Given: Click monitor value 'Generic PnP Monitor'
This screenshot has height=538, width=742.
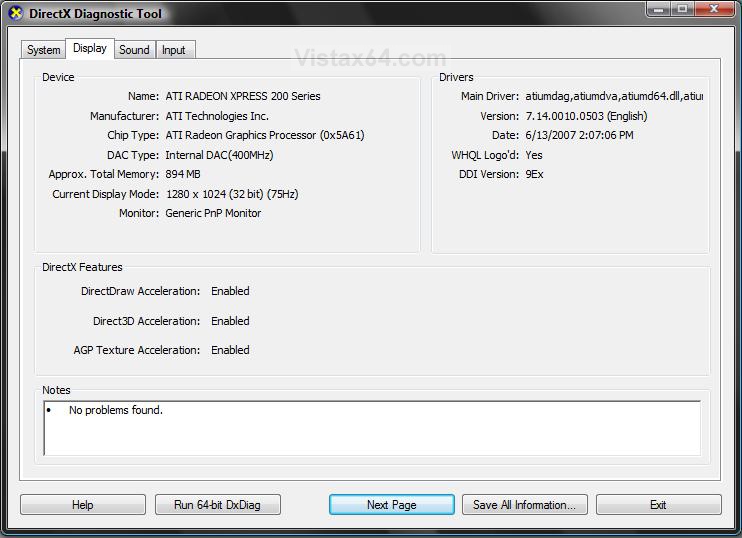Looking at the screenshot, I should (213, 213).
